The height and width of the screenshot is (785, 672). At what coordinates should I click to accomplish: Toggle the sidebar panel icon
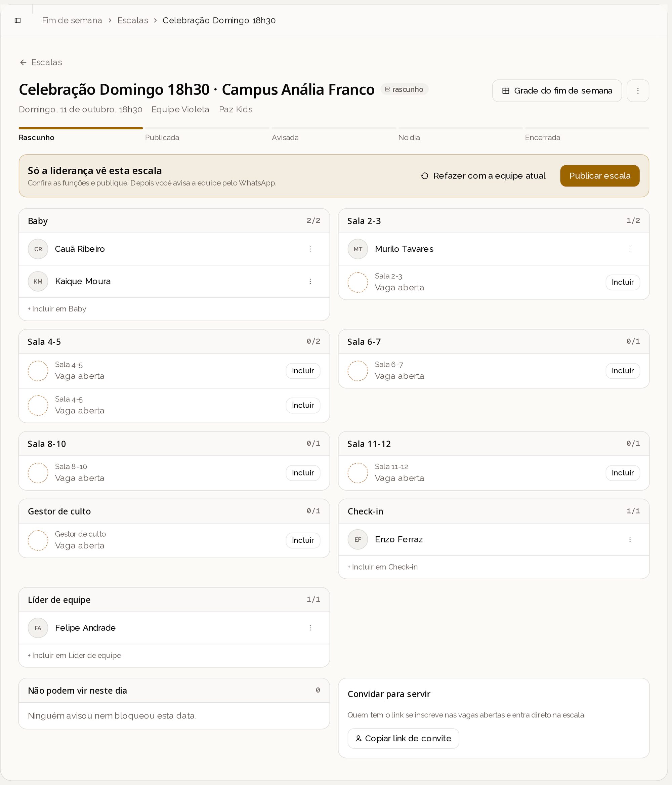pos(17,20)
